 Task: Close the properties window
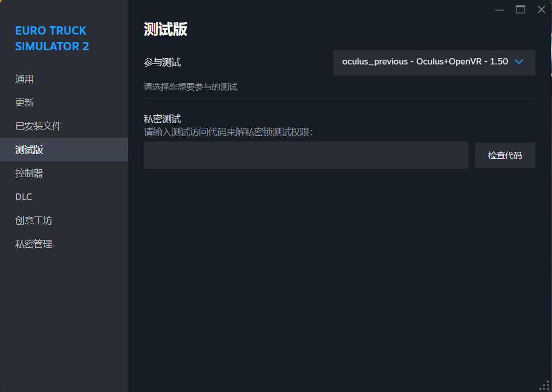[542, 10]
